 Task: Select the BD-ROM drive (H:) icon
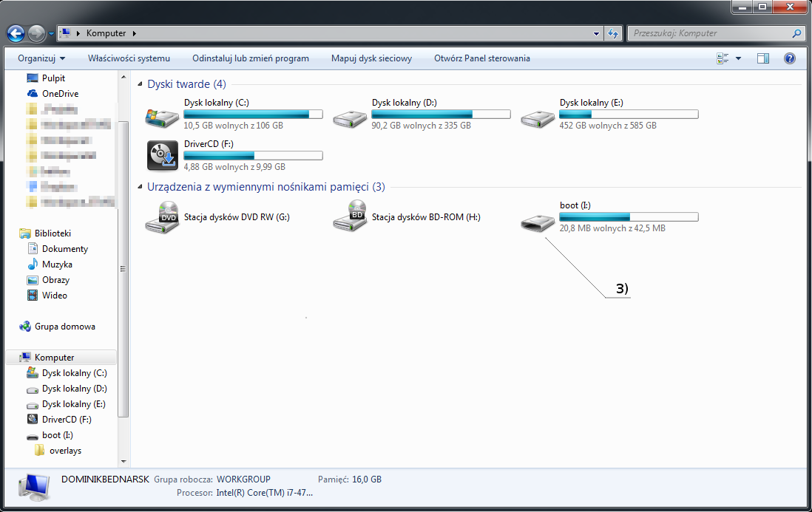[x=350, y=217]
